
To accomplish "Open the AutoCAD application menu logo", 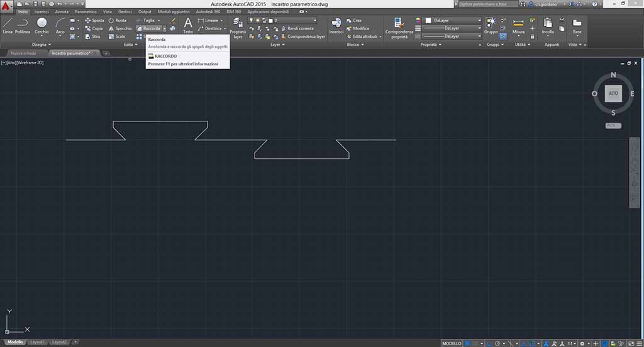I will point(5,6).
